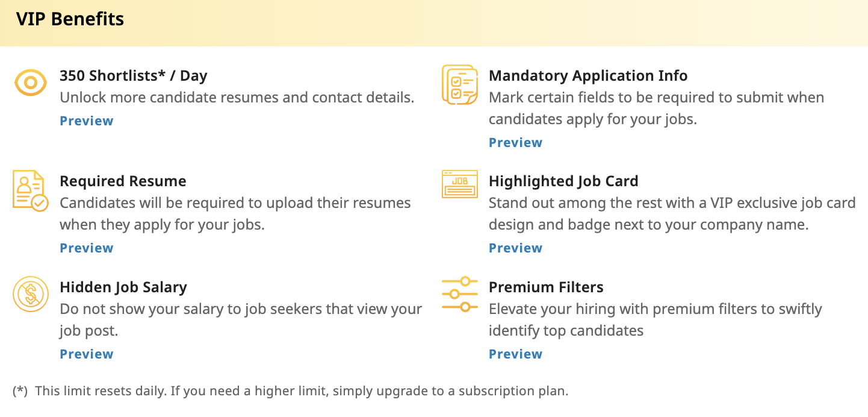Click the Mandatory Application Info checklist icon
Screen dimensions: 868x417
pyautogui.click(x=459, y=84)
